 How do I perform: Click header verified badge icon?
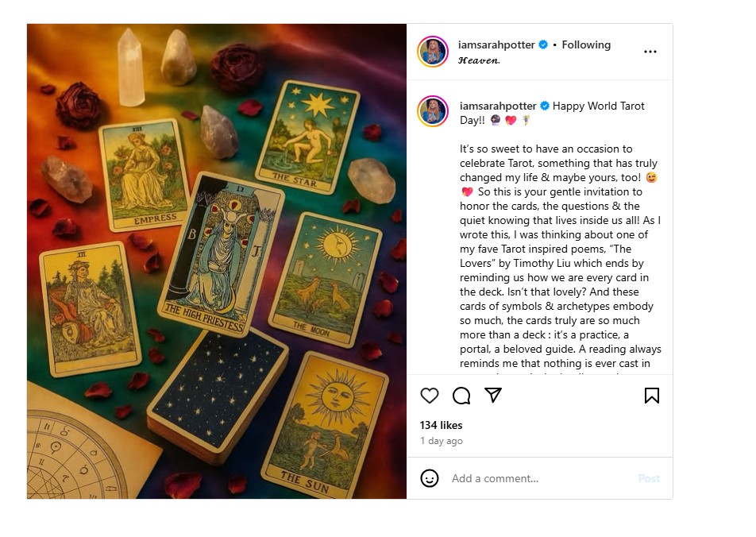[x=543, y=44]
